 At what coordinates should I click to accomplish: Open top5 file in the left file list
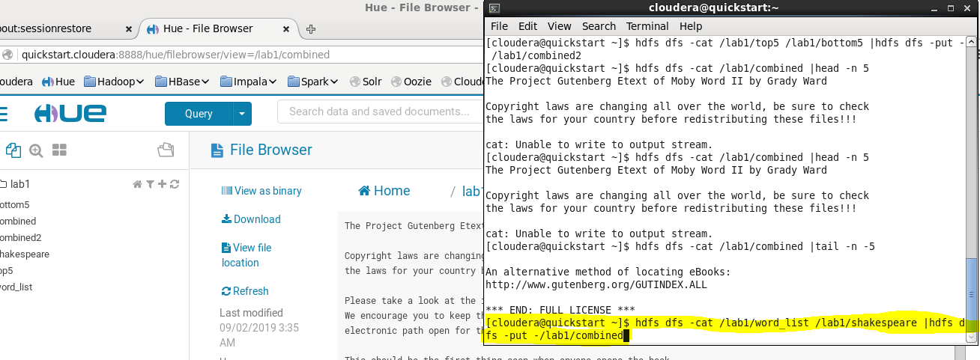click(7, 270)
